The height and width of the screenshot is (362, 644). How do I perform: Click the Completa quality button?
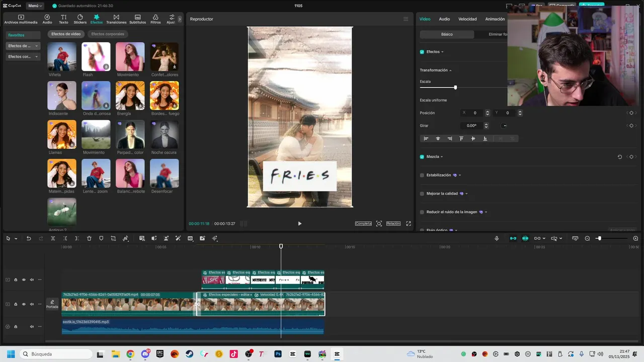point(363,224)
